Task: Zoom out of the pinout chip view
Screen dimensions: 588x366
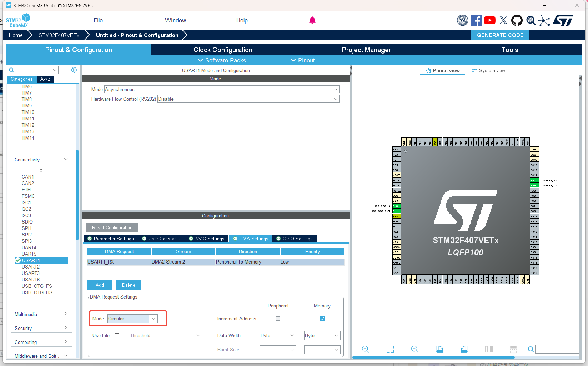Action: [414, 349]
